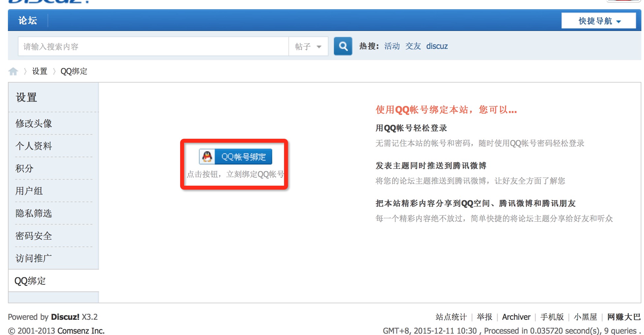The image size is (644, 335).
Task: Go to 隐私筛选 settings
Action: pyautogui.click(x=34, y=213)
